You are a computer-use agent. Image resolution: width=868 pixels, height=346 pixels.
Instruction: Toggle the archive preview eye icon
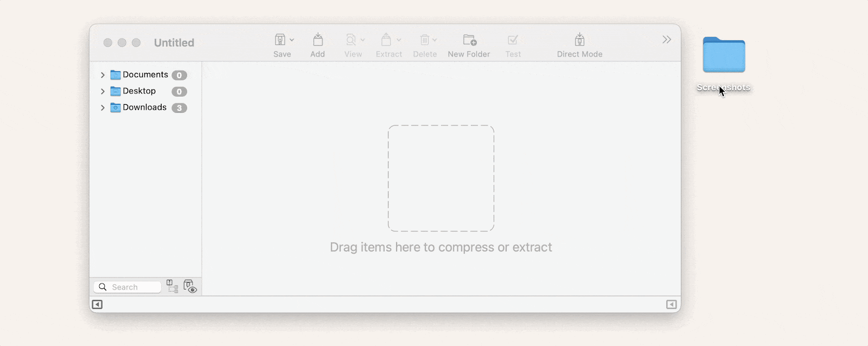tap(190, 286)
